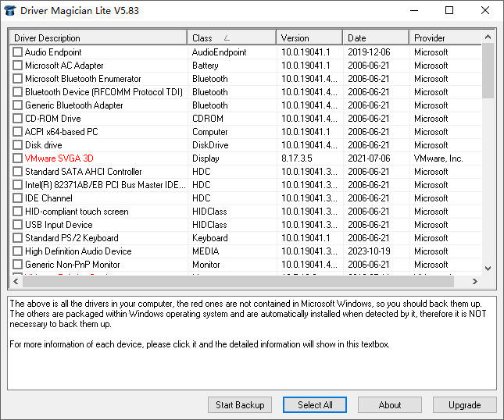Tick the CD-ROM Drive checkbox
Viewport: 504px width, 420px height.
click(x=17, y=119)
